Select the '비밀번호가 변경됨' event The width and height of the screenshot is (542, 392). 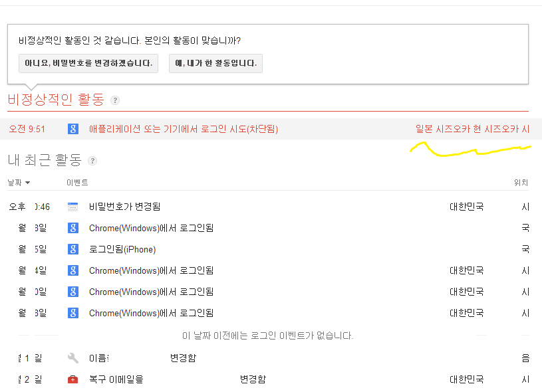click(125, 207)
